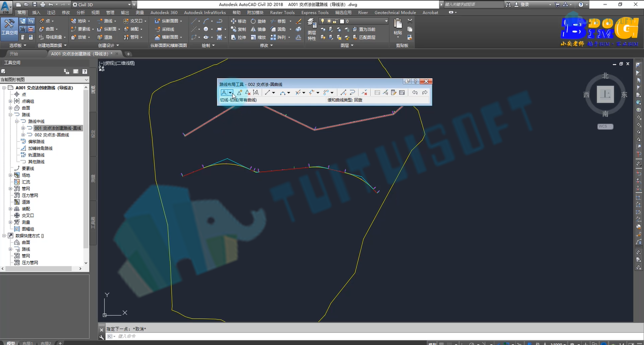Open the tangent-tangent tool dropdown arrow
The height and width of the screenshot is (345, 644).
coord(231,93)
